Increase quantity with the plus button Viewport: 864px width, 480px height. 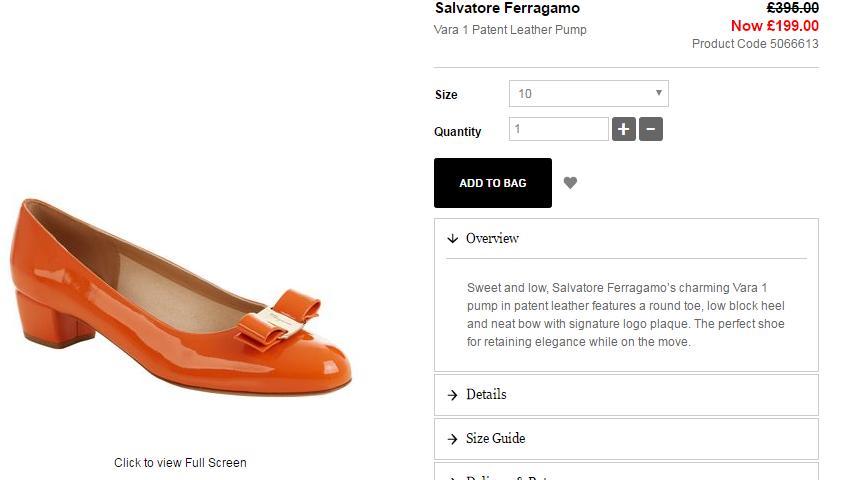point(623,129)
